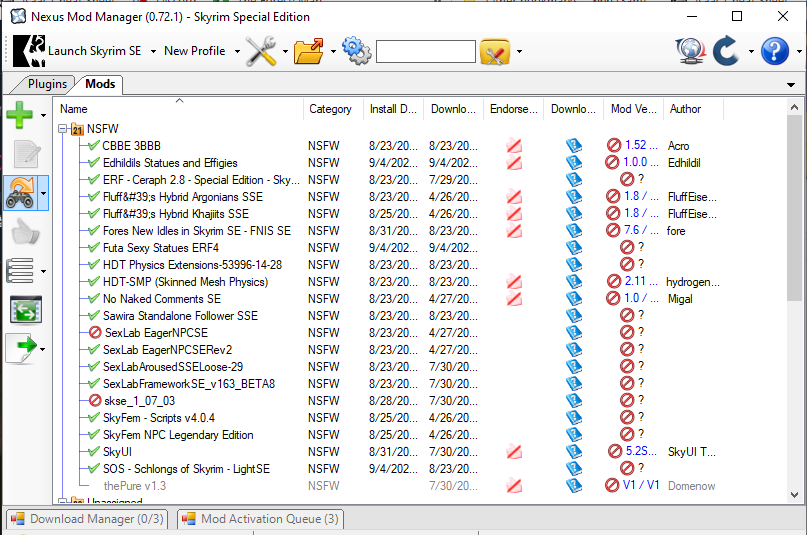Screen dimensions: 807x535
Task: Click the blue refresh arrow icon
Action: (727, 51)
